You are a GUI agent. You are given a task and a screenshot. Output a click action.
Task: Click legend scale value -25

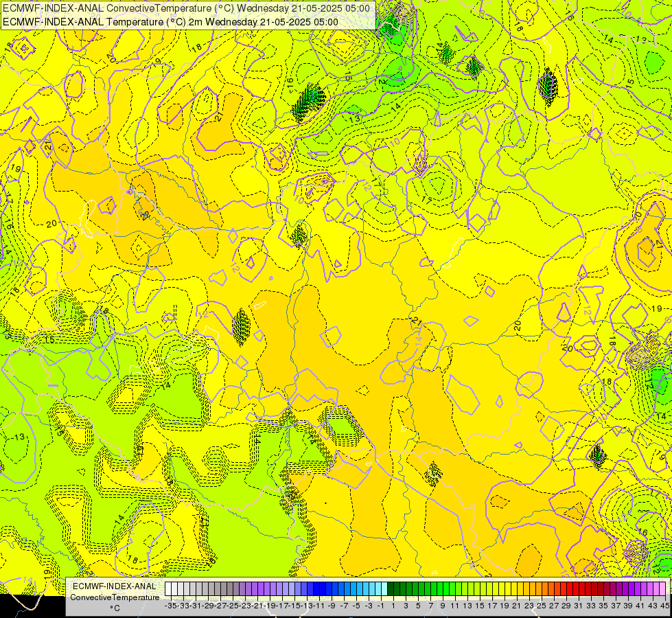(x=233, y=606)
